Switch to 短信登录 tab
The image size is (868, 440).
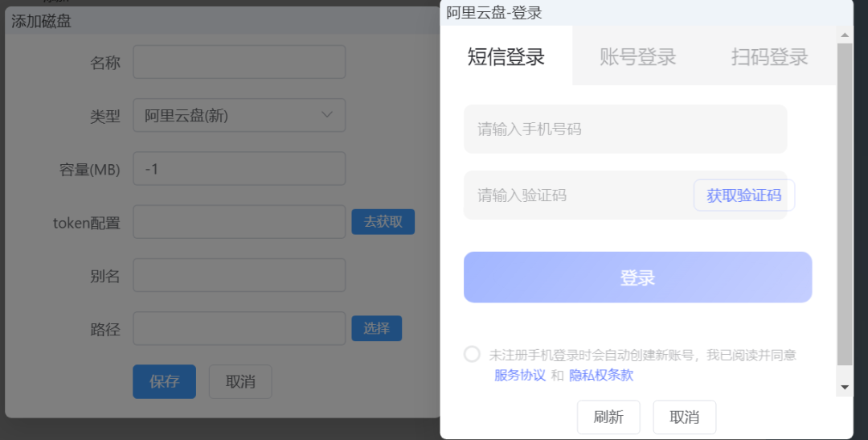tap(506, 56)
